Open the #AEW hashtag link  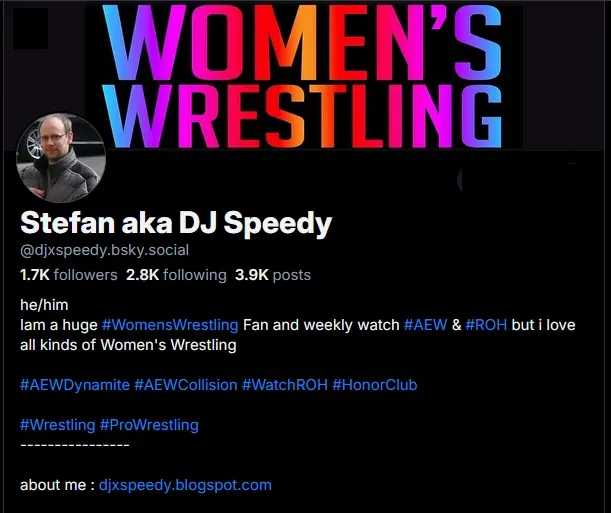point(426,325)
